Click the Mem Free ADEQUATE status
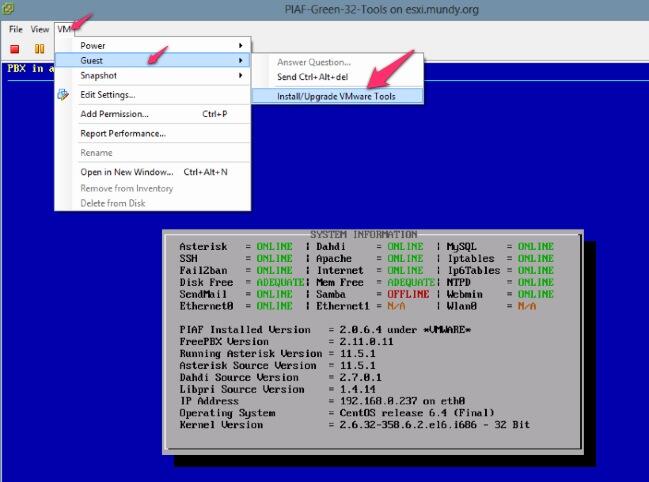Image resolution: width=649 pixels, height=482 pixels. coord(411,282)
